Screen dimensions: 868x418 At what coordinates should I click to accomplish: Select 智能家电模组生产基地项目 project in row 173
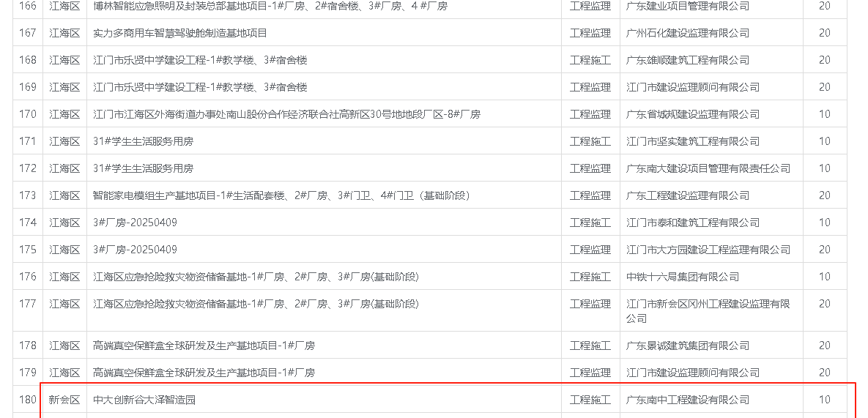(281, 195)
